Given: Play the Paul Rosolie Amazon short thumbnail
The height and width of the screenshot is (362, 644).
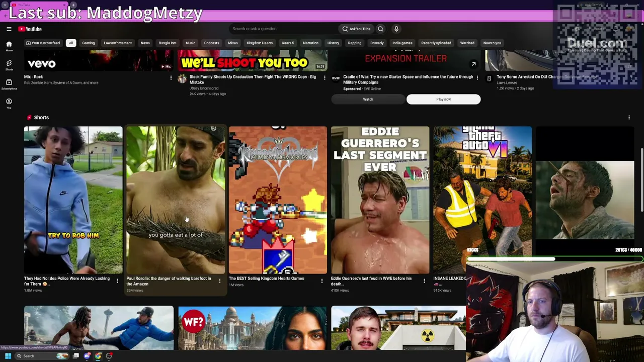Looking at the screenshot, I should click(176, 200).
